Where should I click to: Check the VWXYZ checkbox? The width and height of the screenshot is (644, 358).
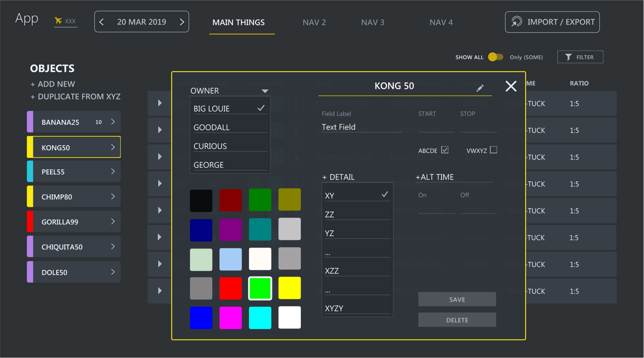493,150
